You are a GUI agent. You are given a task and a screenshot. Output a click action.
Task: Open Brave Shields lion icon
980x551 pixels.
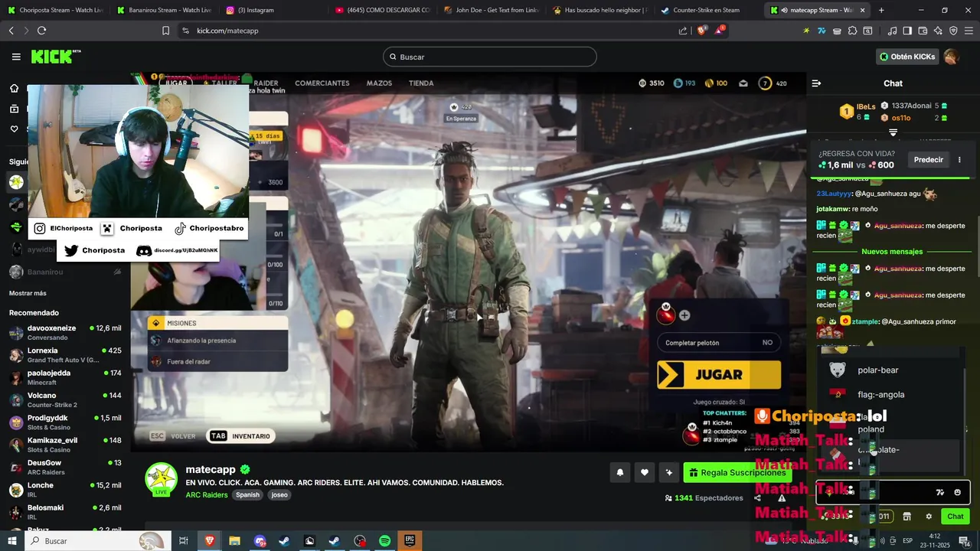[x=702, y=31]
